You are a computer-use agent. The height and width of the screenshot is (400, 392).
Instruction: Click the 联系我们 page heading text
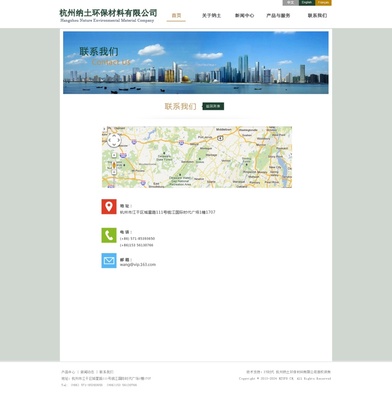tap(180, 106)
